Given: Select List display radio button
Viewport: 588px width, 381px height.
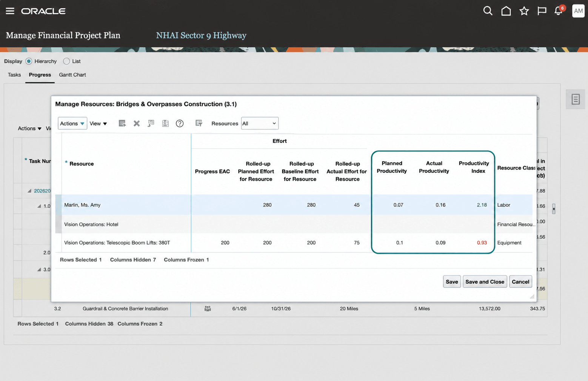Looking at the screenshot, I should point(66,61).
